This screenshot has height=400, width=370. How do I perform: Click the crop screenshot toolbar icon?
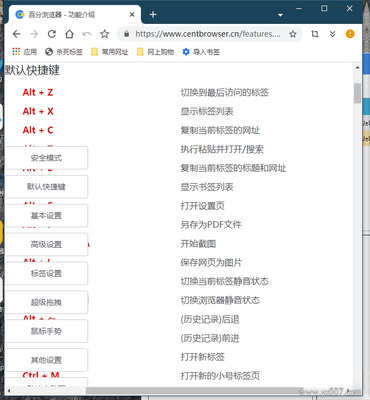315,34
